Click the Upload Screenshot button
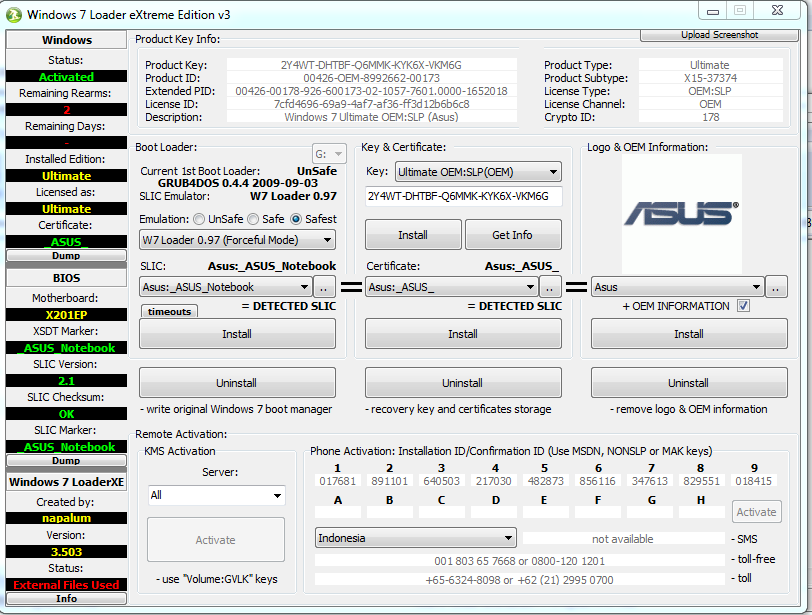Viewport: 812px width, 615px height. (719, 35)
